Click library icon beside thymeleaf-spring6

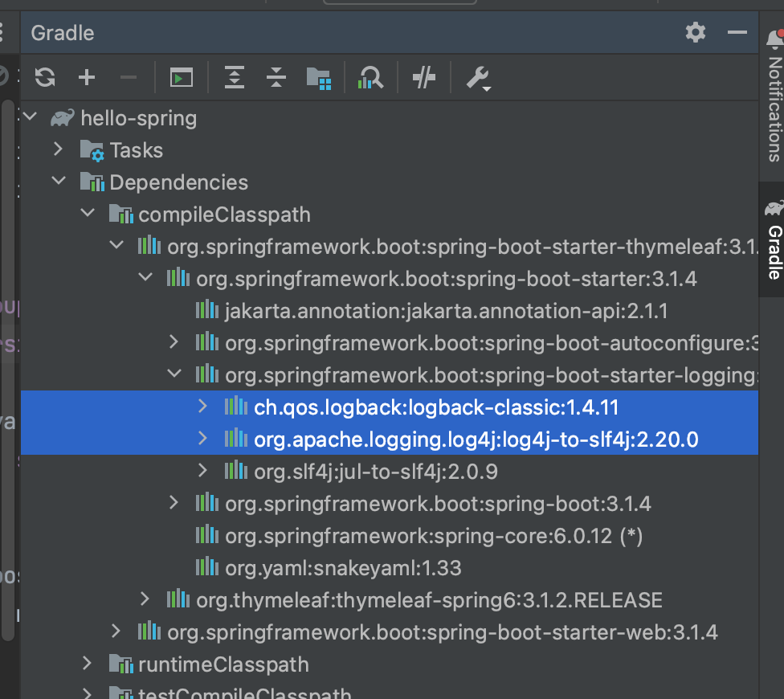(x=178, y=599)
